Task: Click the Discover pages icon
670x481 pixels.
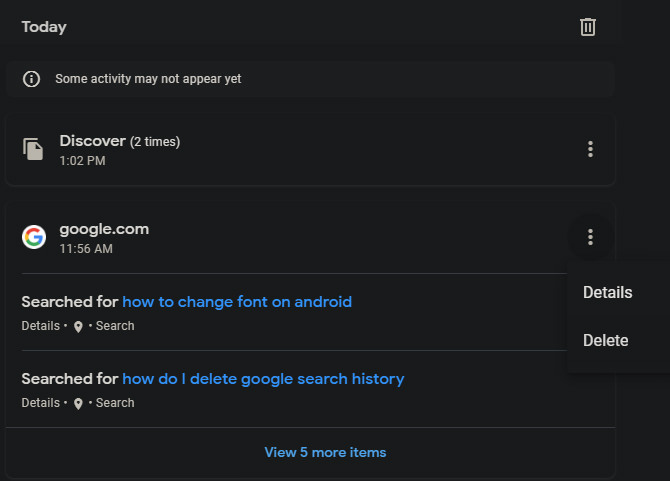Action: [34, 150]
